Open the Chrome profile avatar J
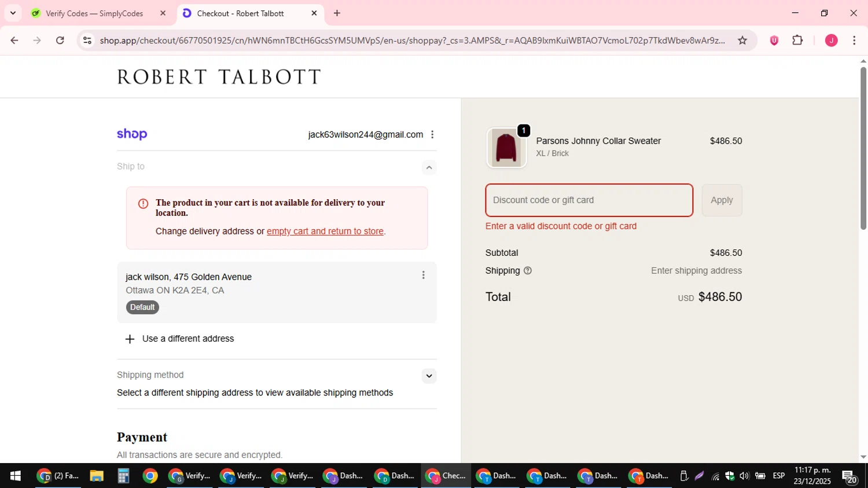868x488 pixels. (832, 41)
